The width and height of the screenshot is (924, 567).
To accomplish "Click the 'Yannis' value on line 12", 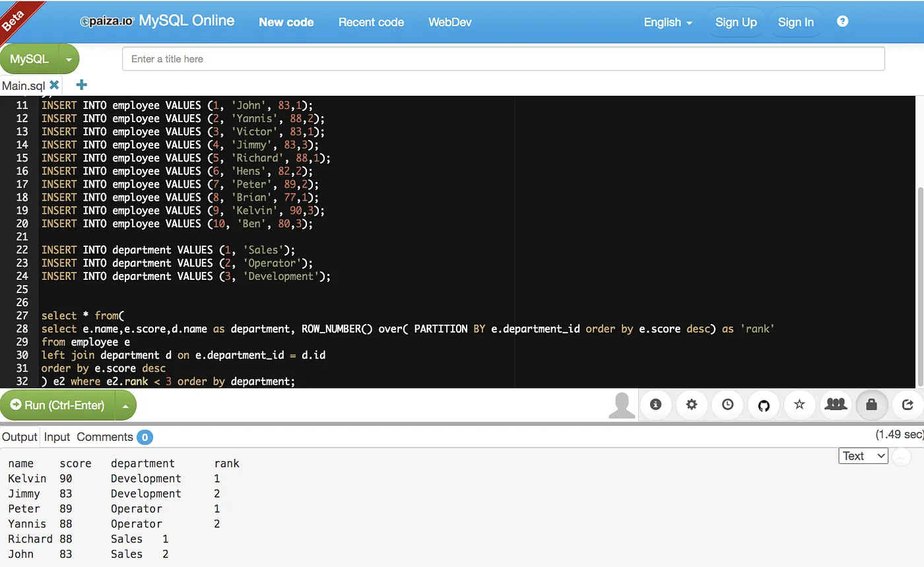I will point(254,118).
